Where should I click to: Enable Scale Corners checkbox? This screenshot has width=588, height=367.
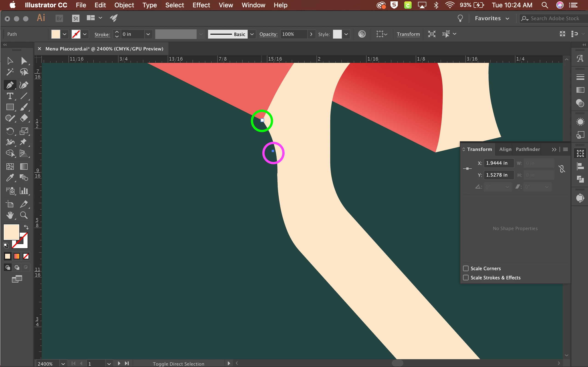(x=466, y=268)
